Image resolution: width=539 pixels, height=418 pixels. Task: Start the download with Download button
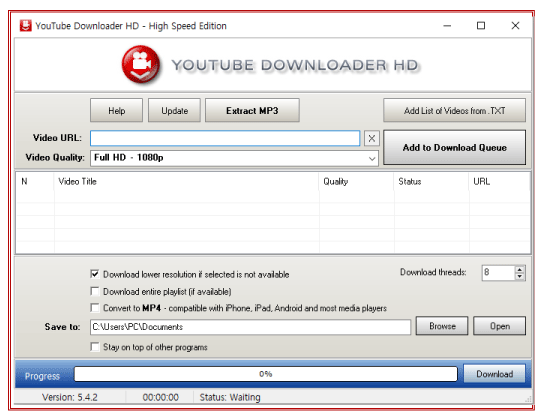tap(494, 374)
